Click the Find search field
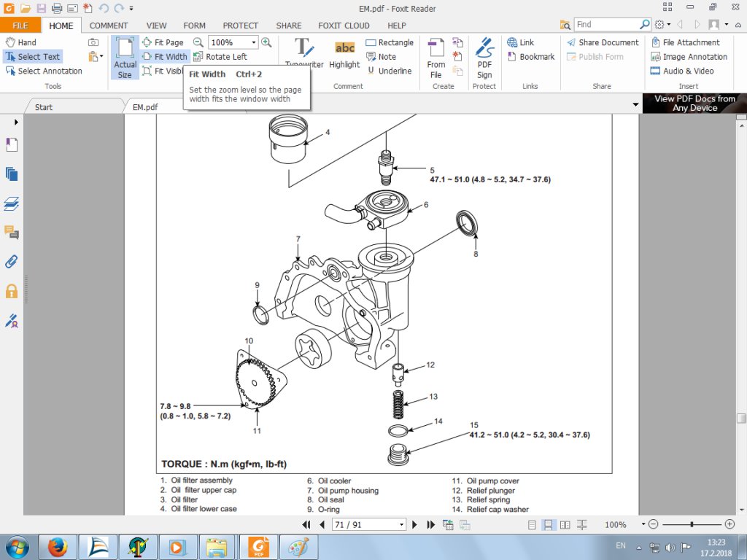Viewport: 747px width, 560px height. click(606, 25)
